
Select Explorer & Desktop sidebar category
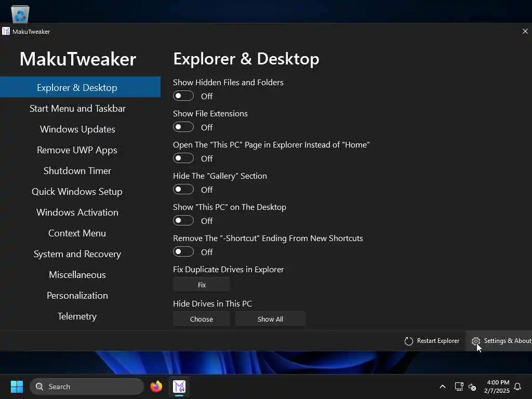(x=81, y=87)
